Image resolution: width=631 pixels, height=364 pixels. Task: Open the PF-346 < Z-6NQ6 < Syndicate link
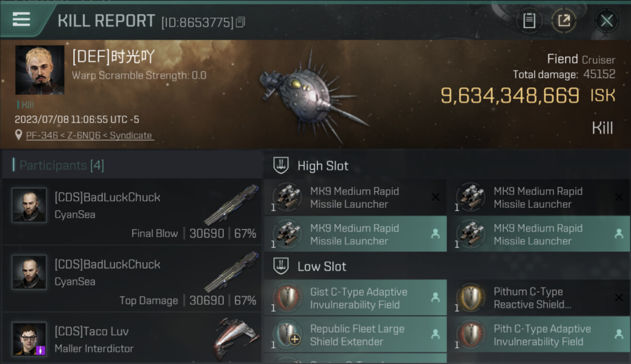pos(89,135)
